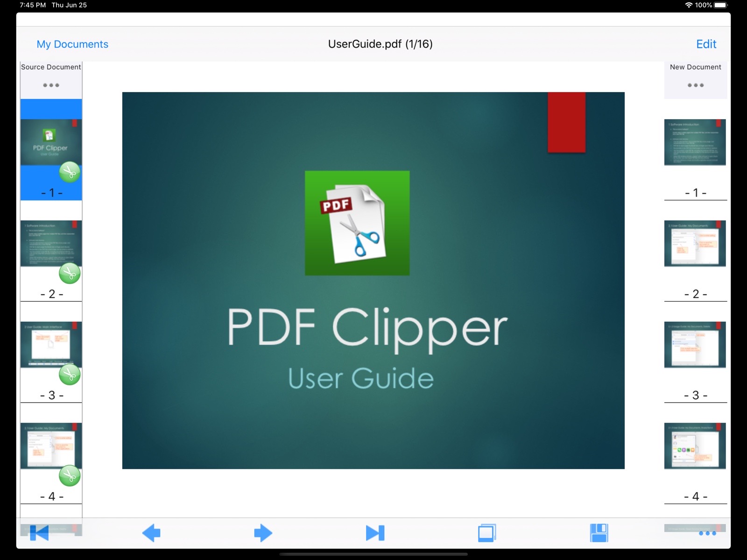Select source page 2 thumbnail
Viewport: 747px width, 560px height.
pos(47,243)
